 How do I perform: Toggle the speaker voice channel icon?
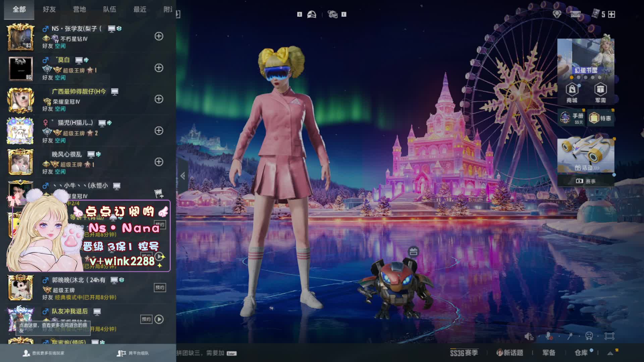tap(529, 336)
